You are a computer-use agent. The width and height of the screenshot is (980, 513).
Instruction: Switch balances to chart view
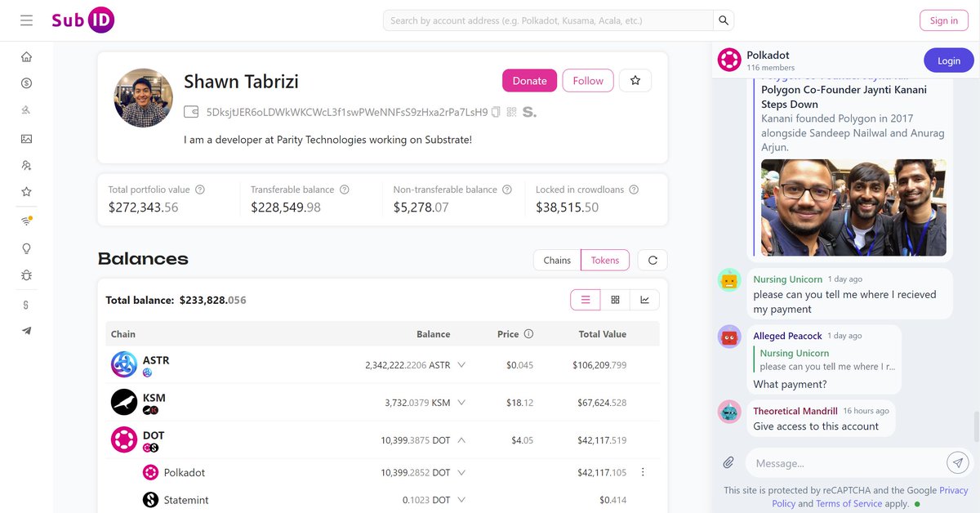coord(644,300)
